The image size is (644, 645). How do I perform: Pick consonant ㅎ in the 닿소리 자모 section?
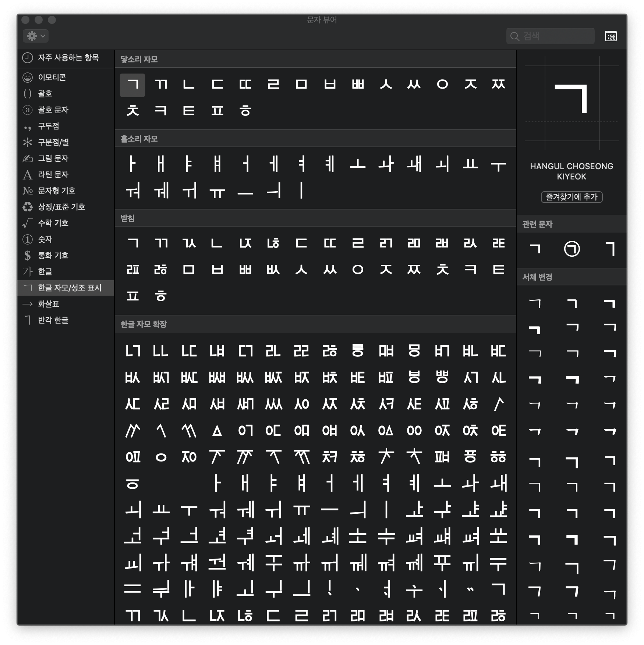pos(245,111)
